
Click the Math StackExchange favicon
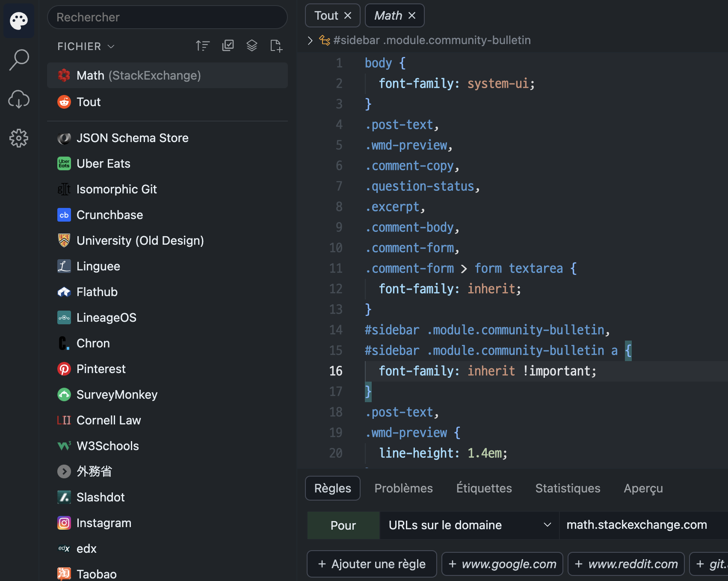(64, 76)
